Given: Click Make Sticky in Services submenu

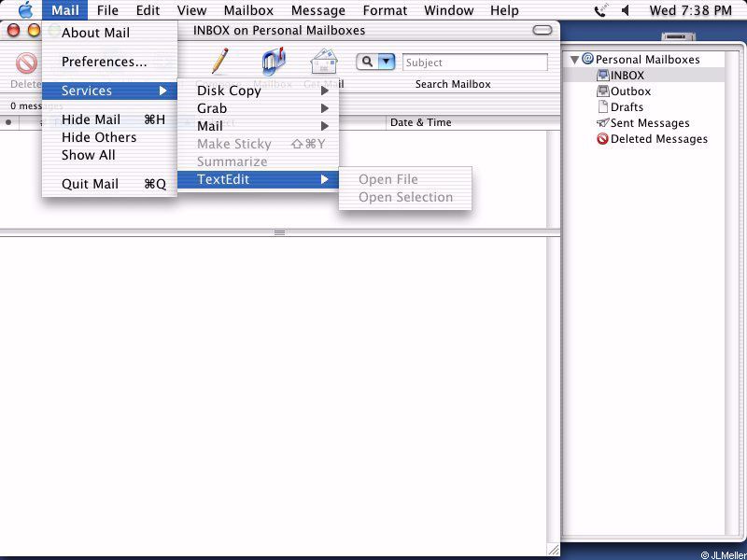Looking at the screenshot, I should [259, 144].
